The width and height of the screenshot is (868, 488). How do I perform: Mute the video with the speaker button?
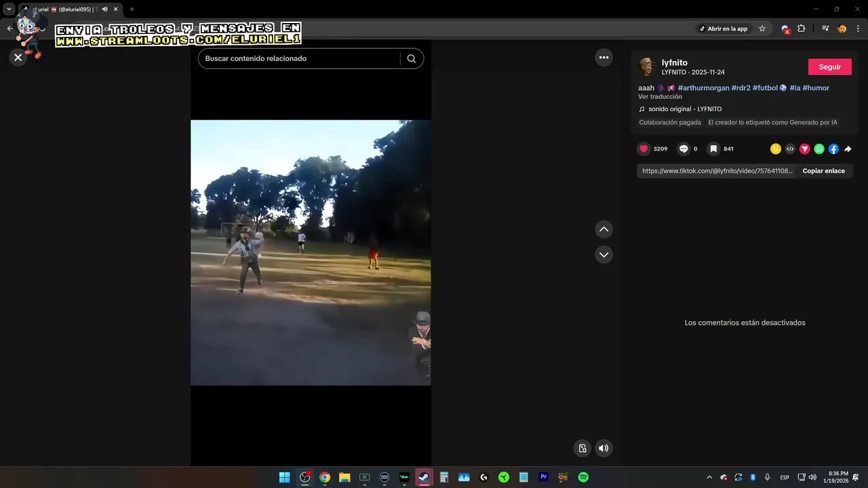point(604,448)
